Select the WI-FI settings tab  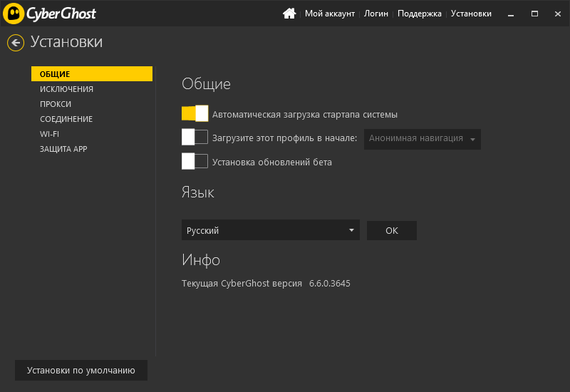49,134
